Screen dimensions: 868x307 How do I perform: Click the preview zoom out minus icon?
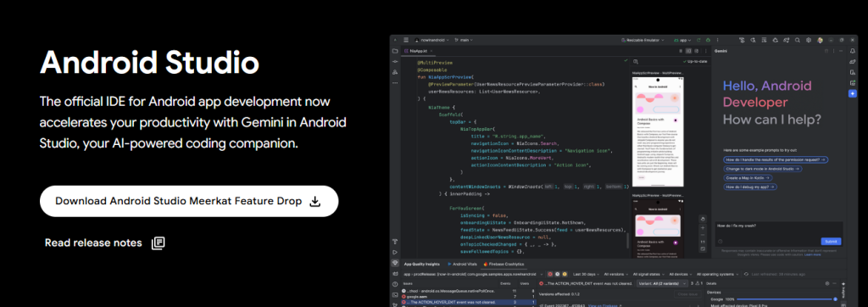tap(703, 235)
